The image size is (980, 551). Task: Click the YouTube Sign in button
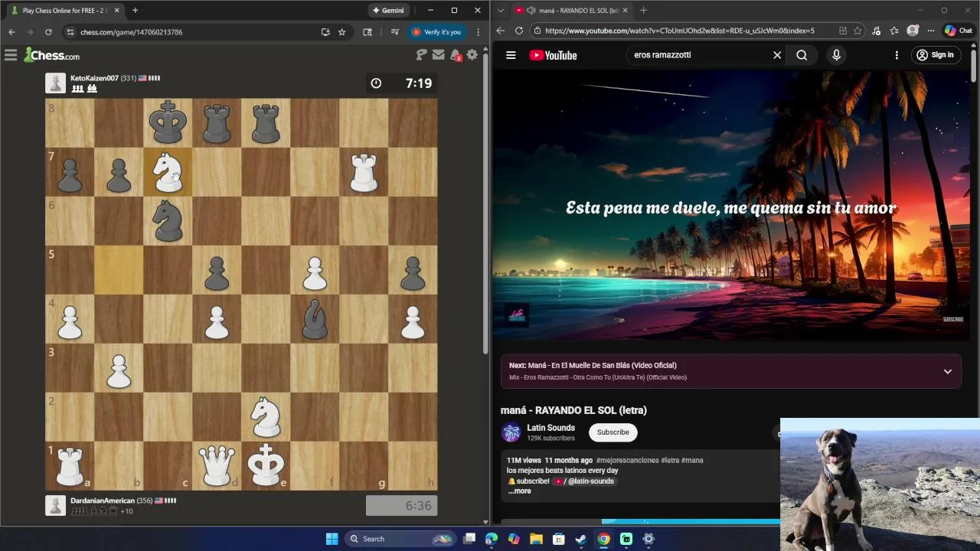(x=935, y=55)
